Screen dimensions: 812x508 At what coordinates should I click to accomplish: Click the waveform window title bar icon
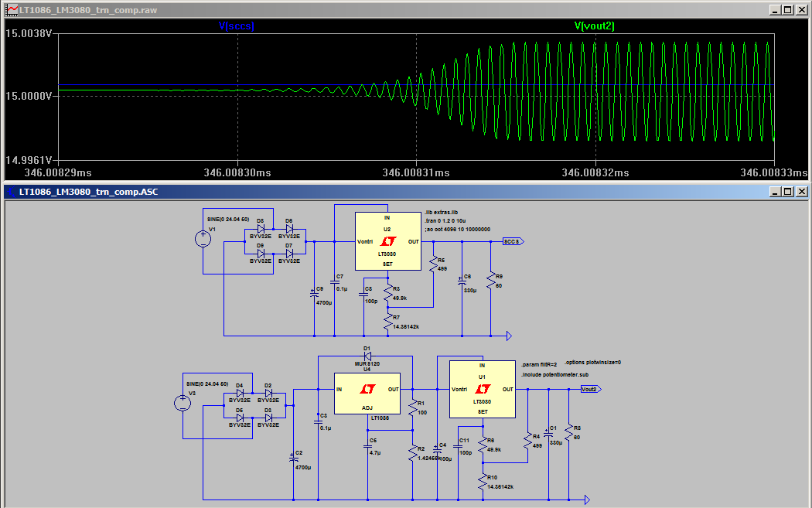[12, 10]
